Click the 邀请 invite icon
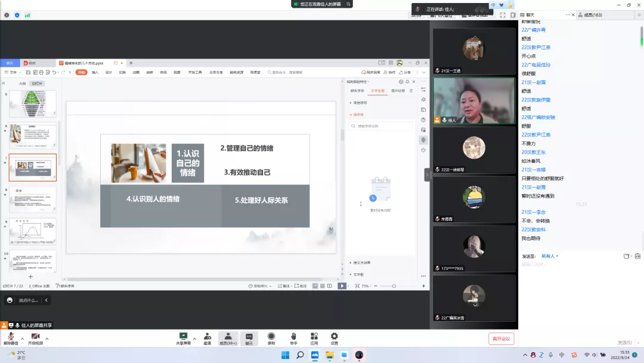Viewport: 644px width, 363px height. coord(207,337)
